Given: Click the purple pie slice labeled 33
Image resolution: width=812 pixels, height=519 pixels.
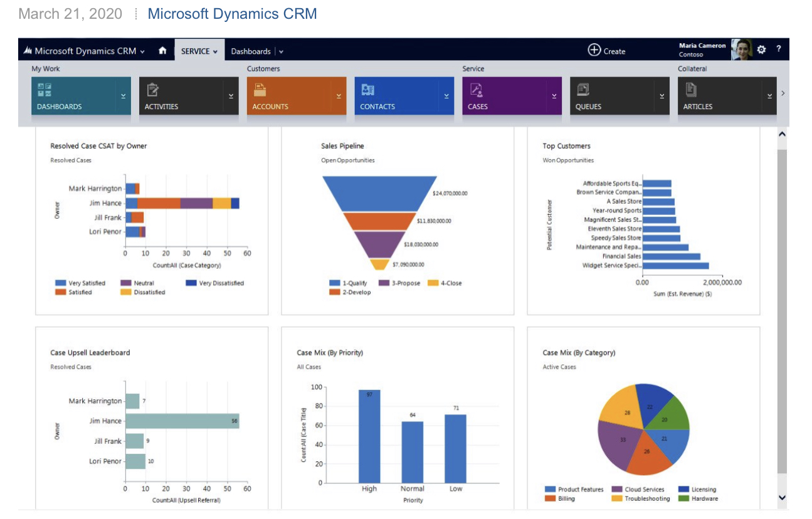Looking at the screenshot, I should tap(620, 443).
